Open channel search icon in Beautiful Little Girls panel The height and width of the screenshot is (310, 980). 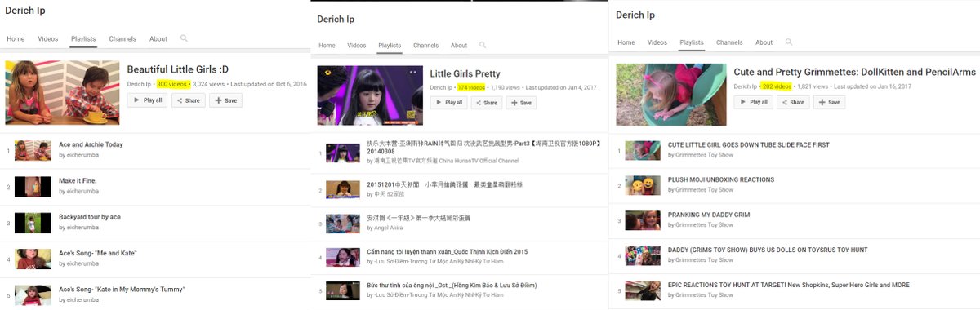point(184,38)
